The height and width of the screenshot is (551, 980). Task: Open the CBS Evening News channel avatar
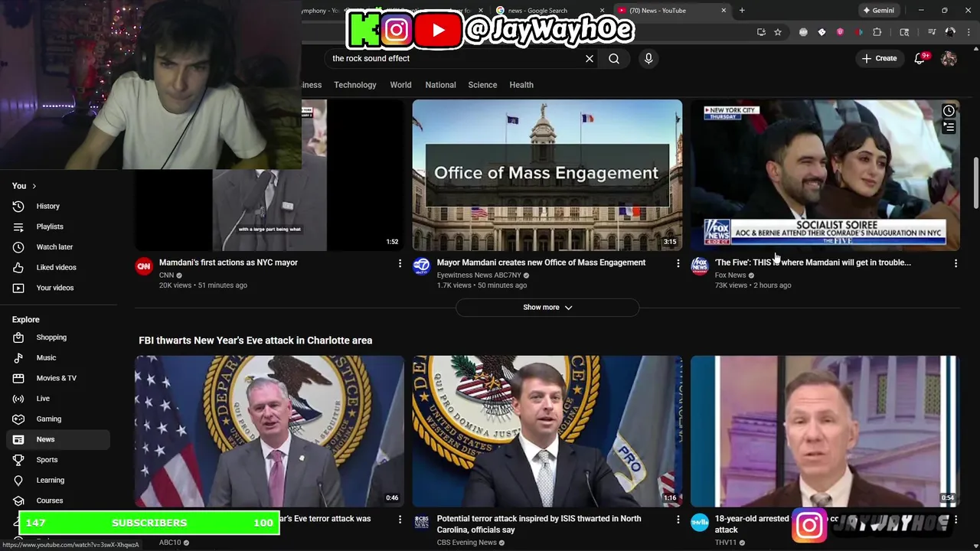(422, 522)
